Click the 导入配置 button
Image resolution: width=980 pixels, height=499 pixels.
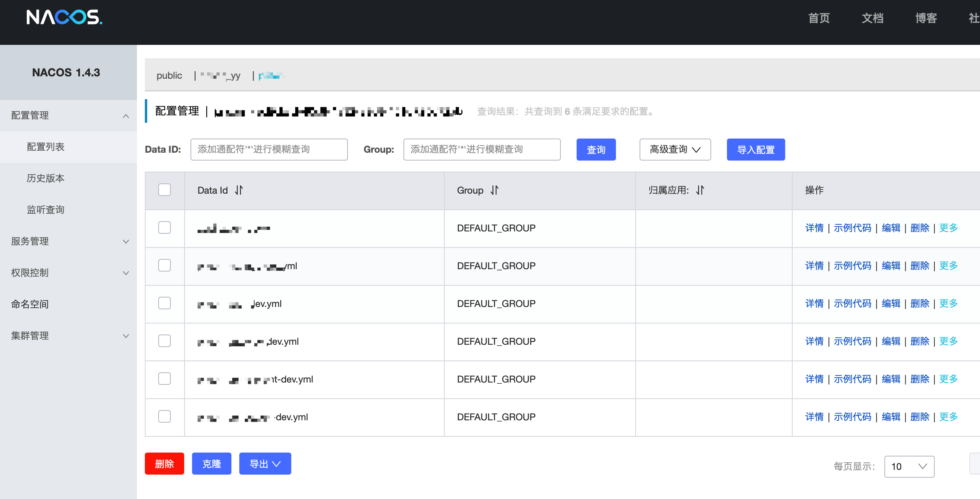(x=756, y=150)
